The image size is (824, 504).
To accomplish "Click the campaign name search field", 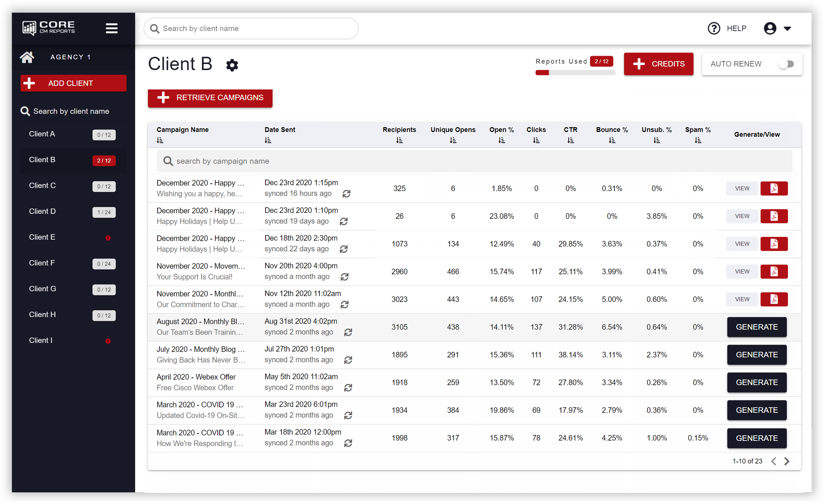I will click(222, 161).
